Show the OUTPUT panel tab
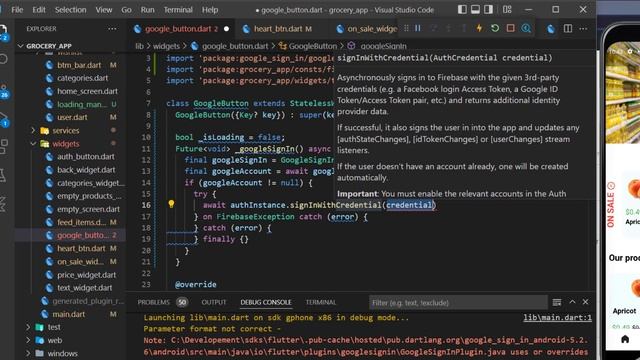The image size is (640, 360). 213,302
